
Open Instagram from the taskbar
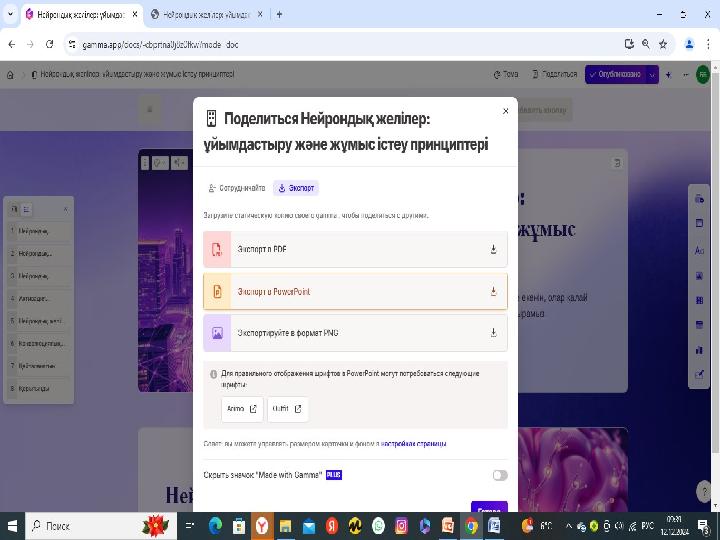[401, 526]
